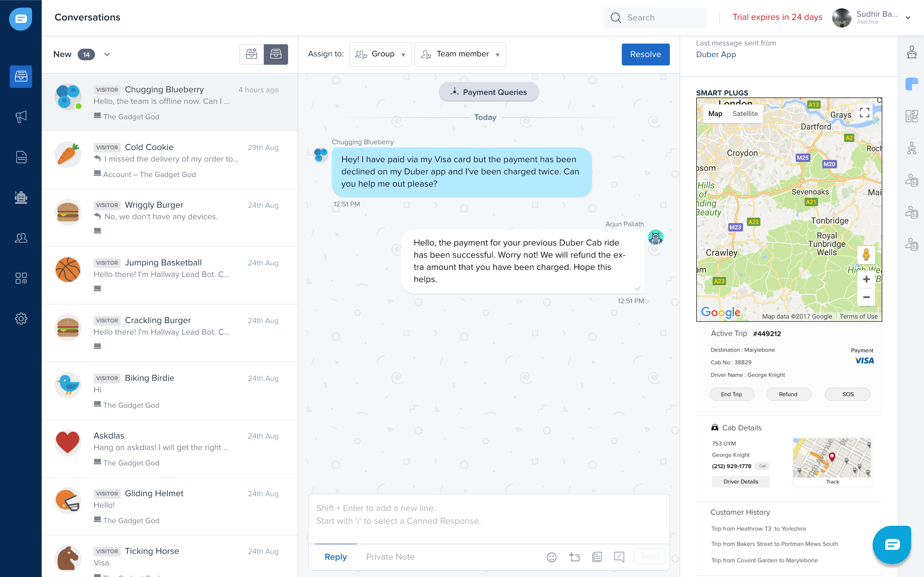Viewport: 924px width, 577px height.
Task: Zoom in on the map
Action: coord(866,279)
